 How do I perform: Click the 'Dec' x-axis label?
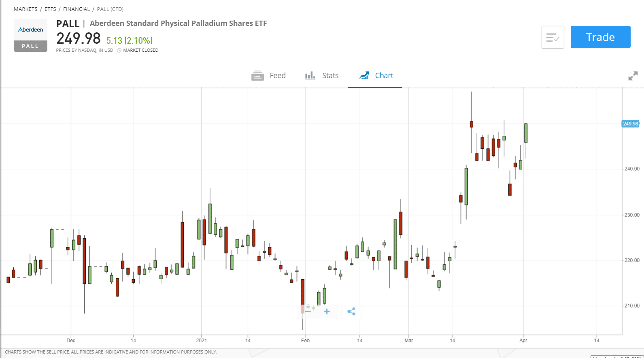coord(71,341)
